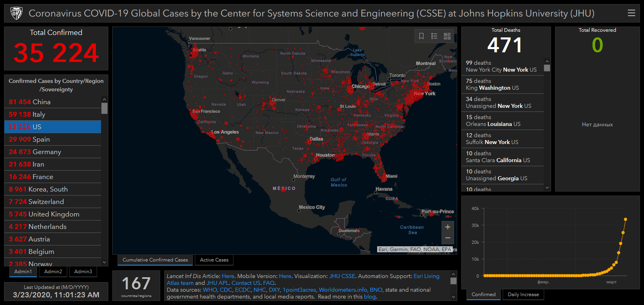Click the 34 deaths Unassigned New York entry
The height and width of the screenshot is (305, 644).
(503, 103)
